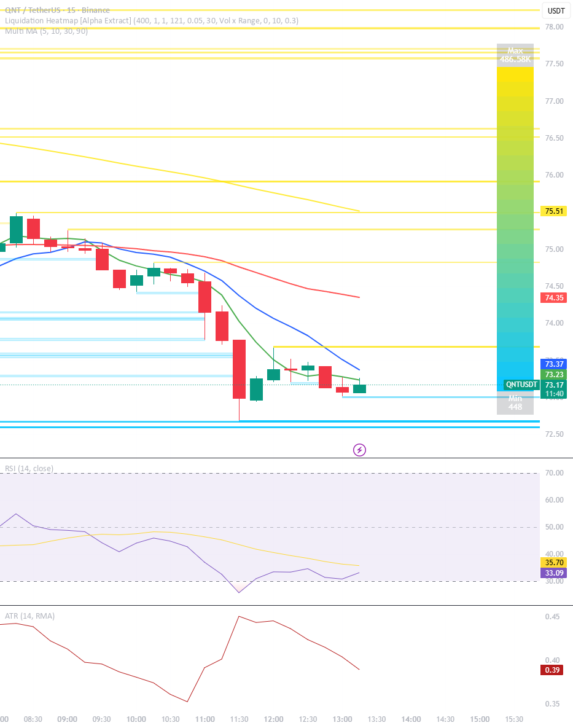573x728 pixels.
Task: Click the 13:00 time axis label
Action: (x=343, y=719)
